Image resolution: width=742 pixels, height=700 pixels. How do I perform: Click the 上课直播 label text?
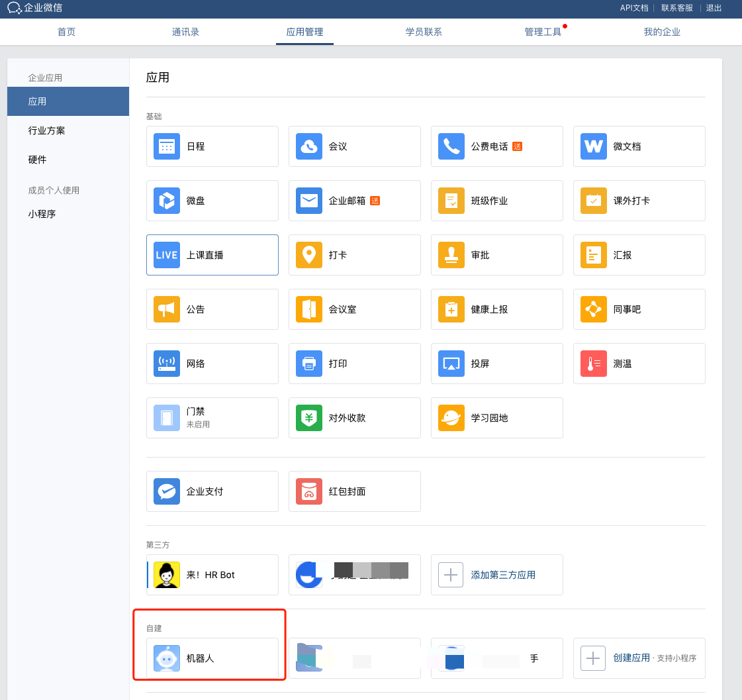[205, 255]
